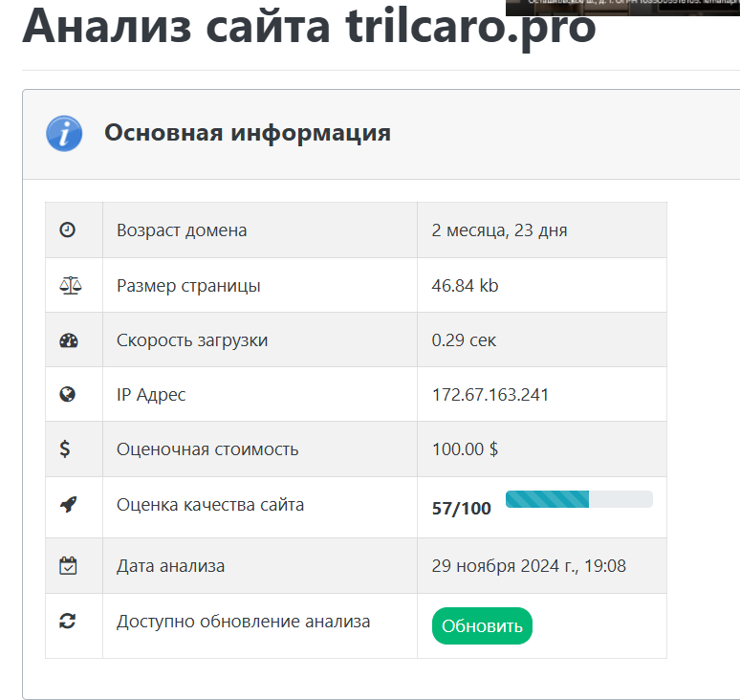Click the calendar icon for Дата анализа
This screenshot has height=700, width=740.
click(68, 565)
